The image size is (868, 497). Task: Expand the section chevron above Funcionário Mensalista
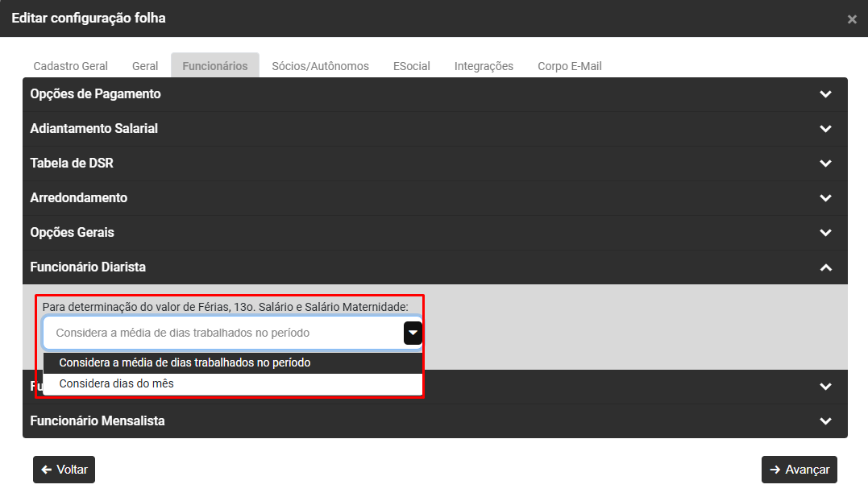[825, 387]
